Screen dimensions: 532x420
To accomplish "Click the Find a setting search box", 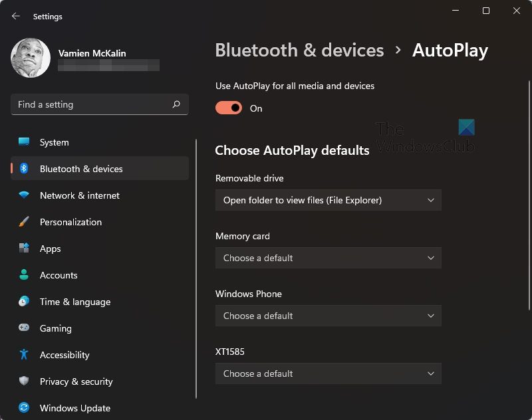I will tap(99, 104).
